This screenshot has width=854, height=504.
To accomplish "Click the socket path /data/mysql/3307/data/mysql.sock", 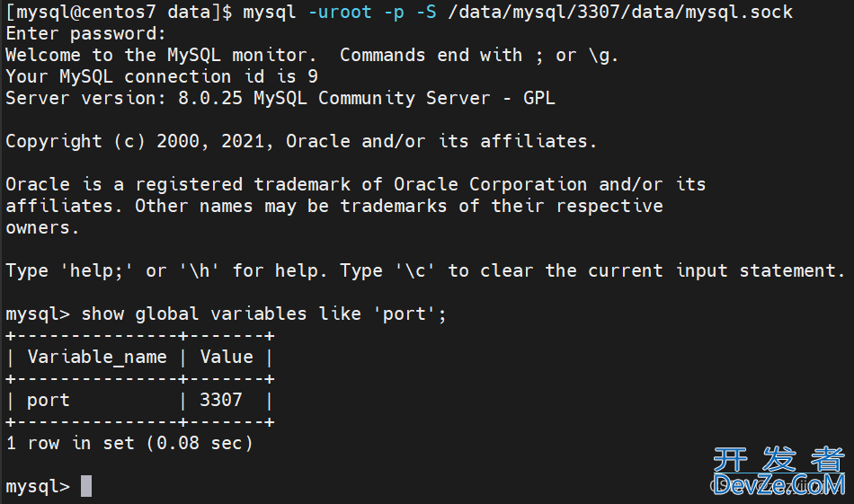I will point(620,12).
